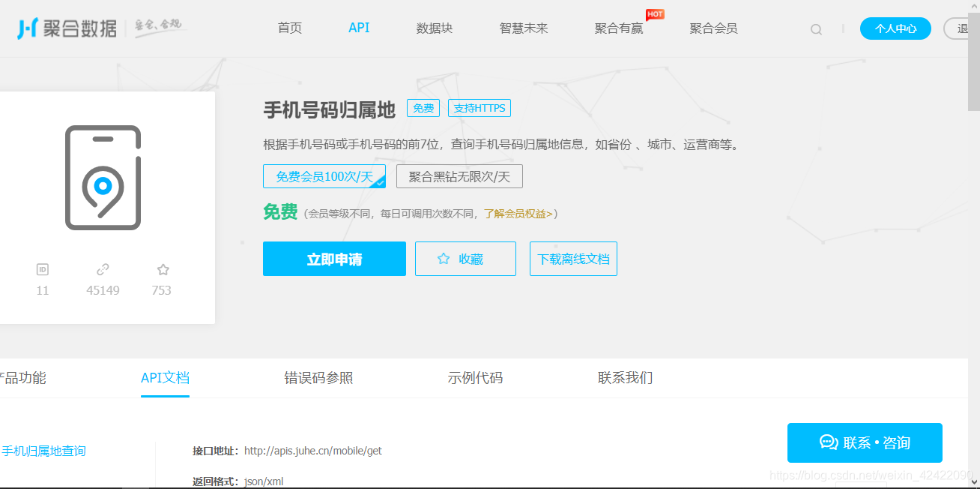Open 智慧未来 navigation item

[x=524, y=28]
